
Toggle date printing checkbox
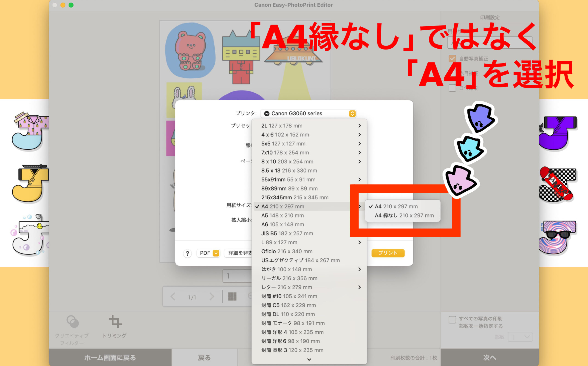pos(452,88)
